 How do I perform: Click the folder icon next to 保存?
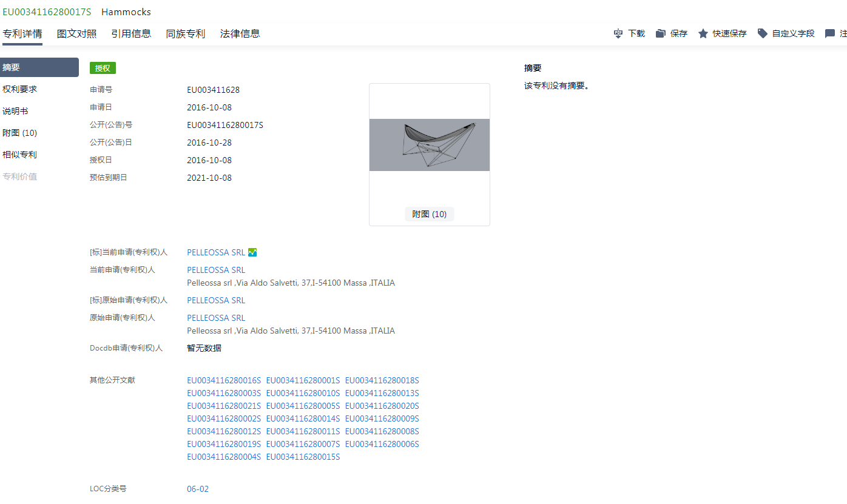point(661,33)
